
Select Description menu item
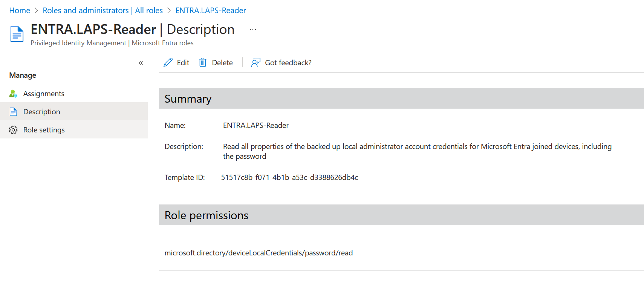pyautogui.click(x=74, y=112)
